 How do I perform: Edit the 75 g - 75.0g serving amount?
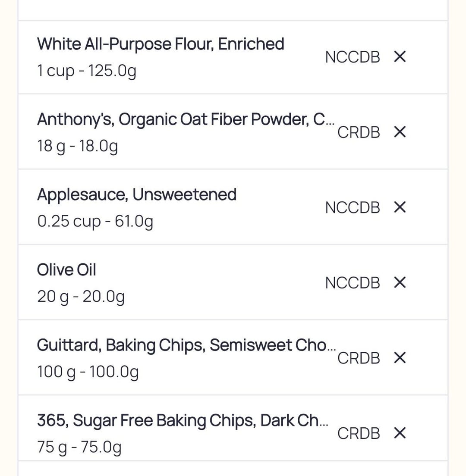tap(79, 447)
